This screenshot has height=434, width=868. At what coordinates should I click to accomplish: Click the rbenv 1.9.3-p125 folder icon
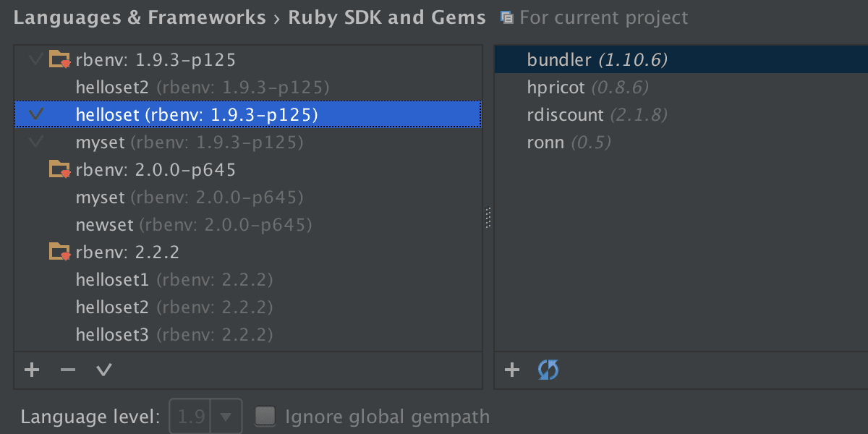(59, 59)
